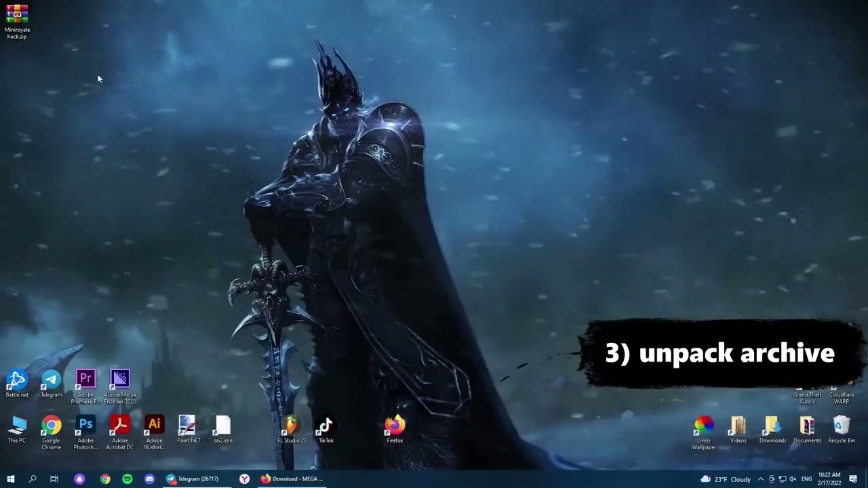This screenshot has width=868, height=488.
Task: Open the taskbar clock showing 10:22 AM
Action: coord(829,479)
